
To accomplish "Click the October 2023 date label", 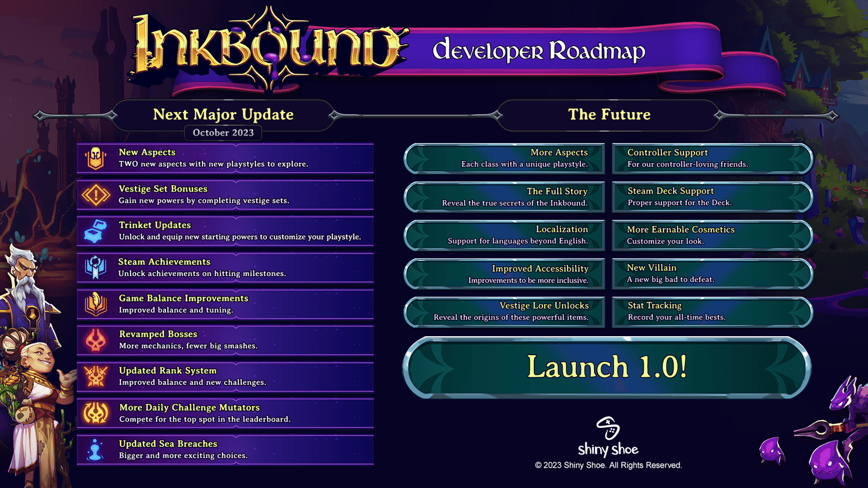I will tap(223, 133).
